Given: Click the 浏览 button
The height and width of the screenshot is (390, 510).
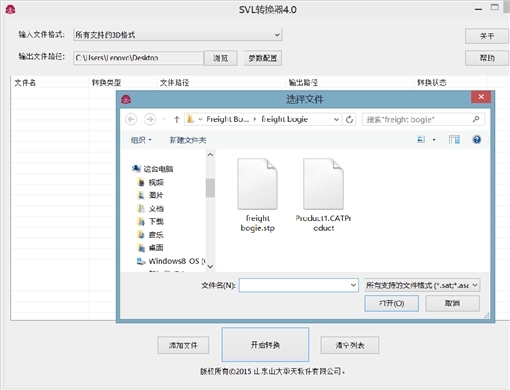Looking at the screenshot, I should coord(221,58).
